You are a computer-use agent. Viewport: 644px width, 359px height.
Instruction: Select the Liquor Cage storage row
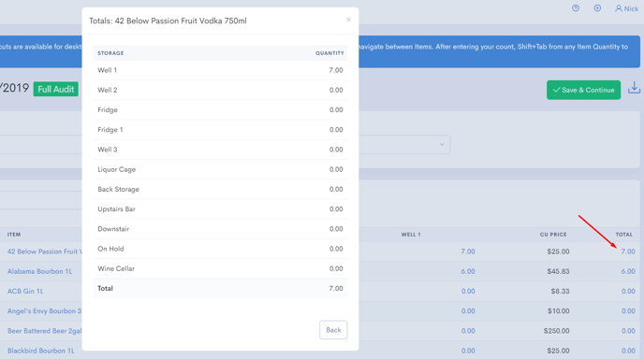220,169
